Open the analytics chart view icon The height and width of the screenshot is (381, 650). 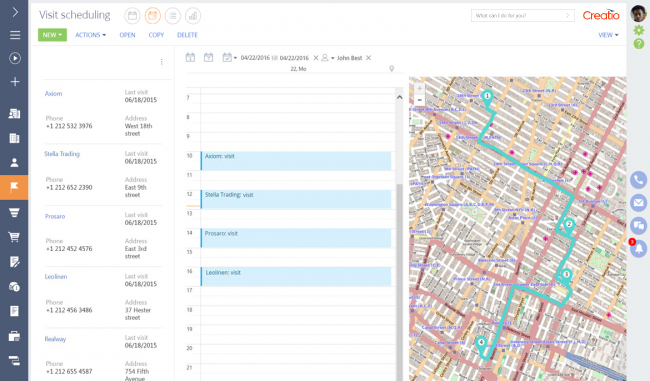pos(193,16)
